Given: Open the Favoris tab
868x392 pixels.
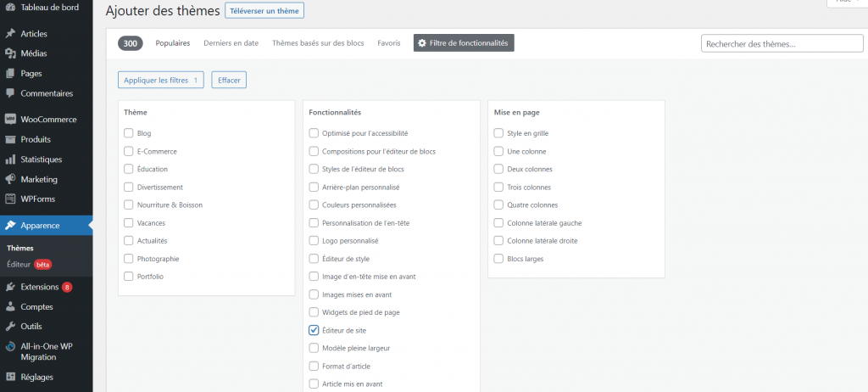Looking at the screenshot, I should click(x=389, y=43).
